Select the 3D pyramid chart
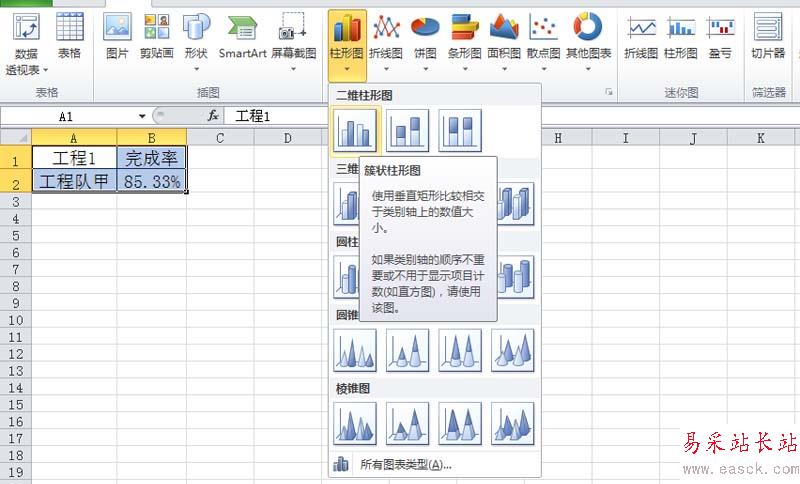This screenshot has width=800, height=484. [513, 424]
